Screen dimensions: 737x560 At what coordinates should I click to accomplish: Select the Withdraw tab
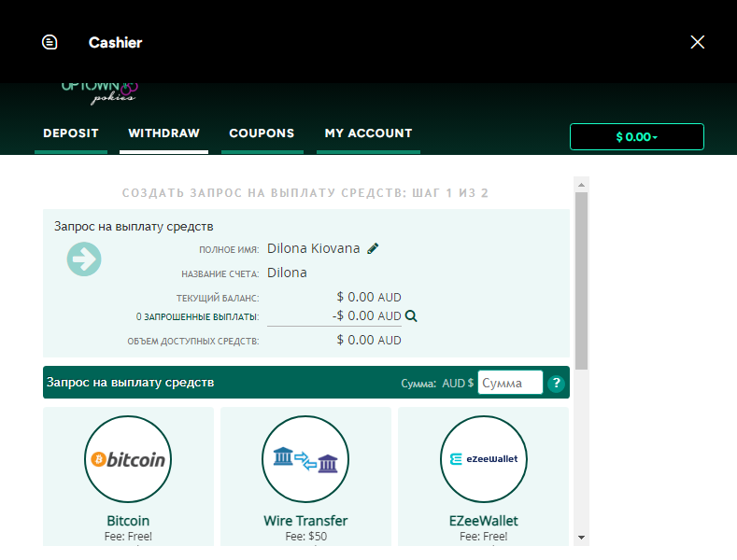point(163,133)
